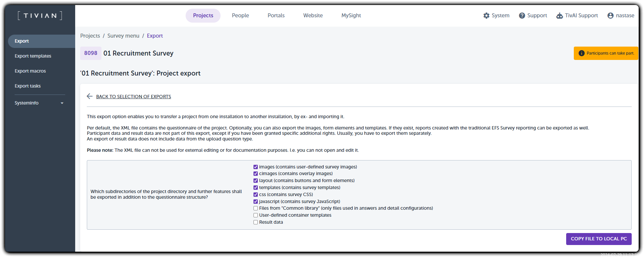Click the 'Please note:' bold text
Screen dimensions: 644x257
[x=100, y=150]
